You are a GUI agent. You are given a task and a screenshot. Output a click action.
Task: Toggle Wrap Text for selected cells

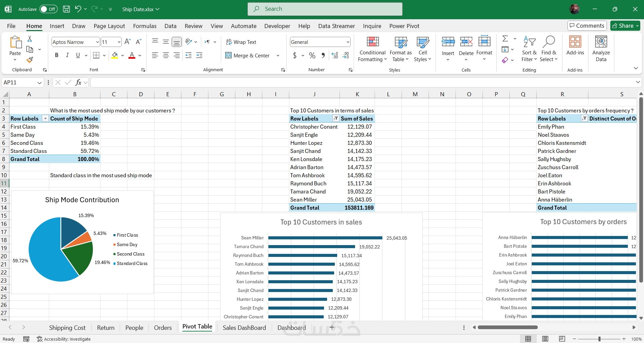[x=241, y=42]
